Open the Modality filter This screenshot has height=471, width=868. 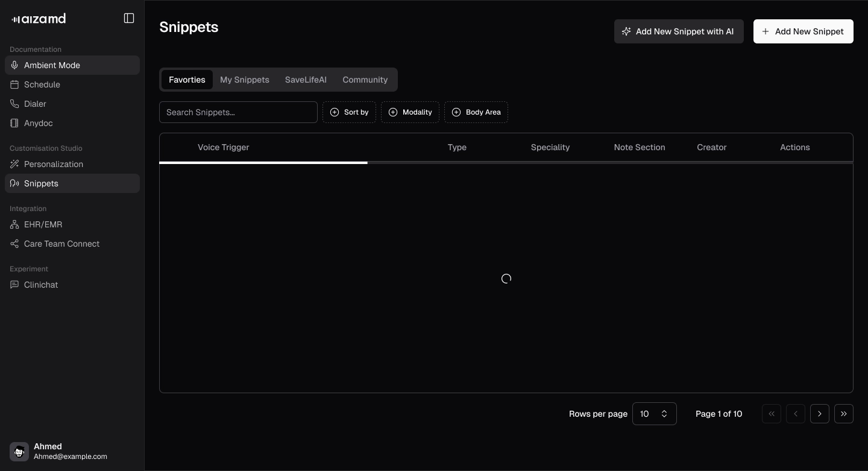(x=410, y=112)
